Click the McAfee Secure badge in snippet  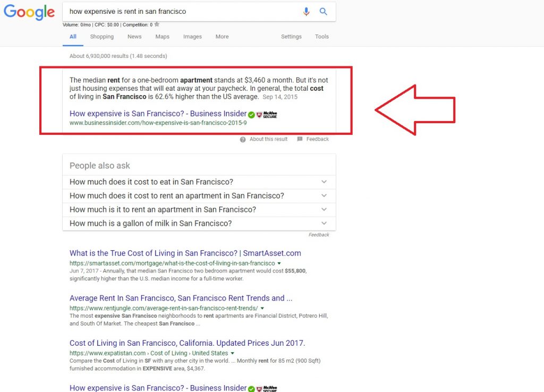(267, 114)
